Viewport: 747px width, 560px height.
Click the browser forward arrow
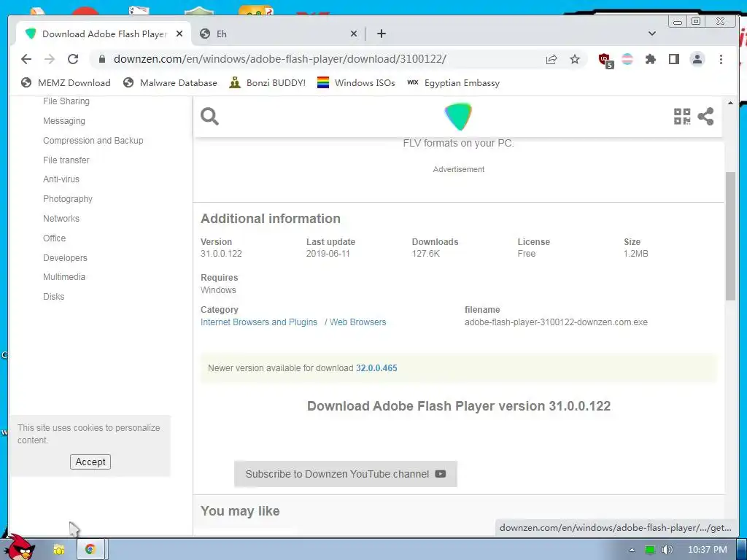[50, 59]
